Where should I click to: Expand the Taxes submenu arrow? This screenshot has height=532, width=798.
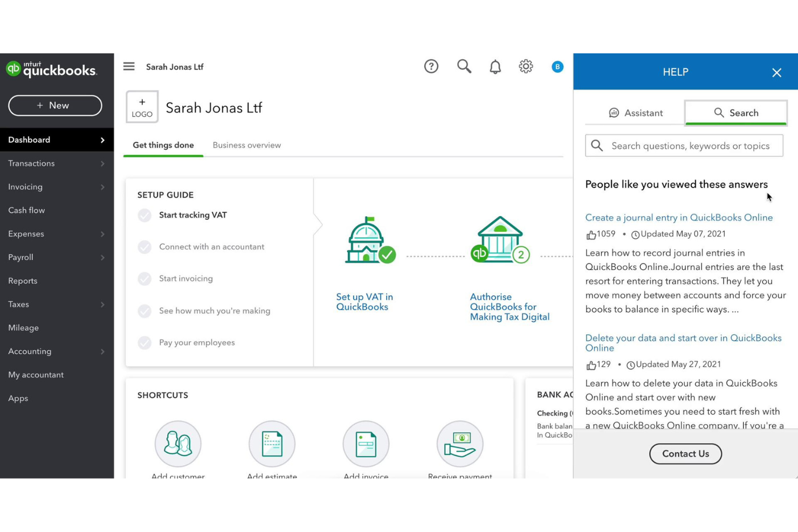(102, 305)
